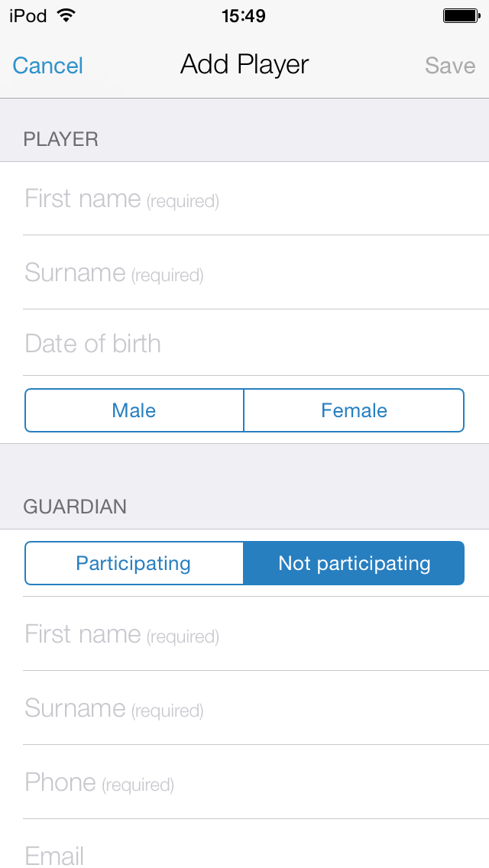Tap the battery indicator icon

click(460, 15)
